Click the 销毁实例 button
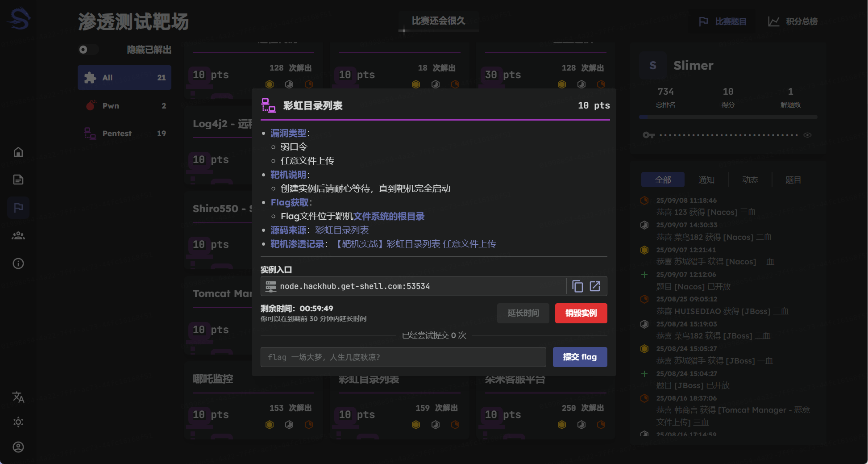Screen dimensions: 868x464 coord(581,313)
